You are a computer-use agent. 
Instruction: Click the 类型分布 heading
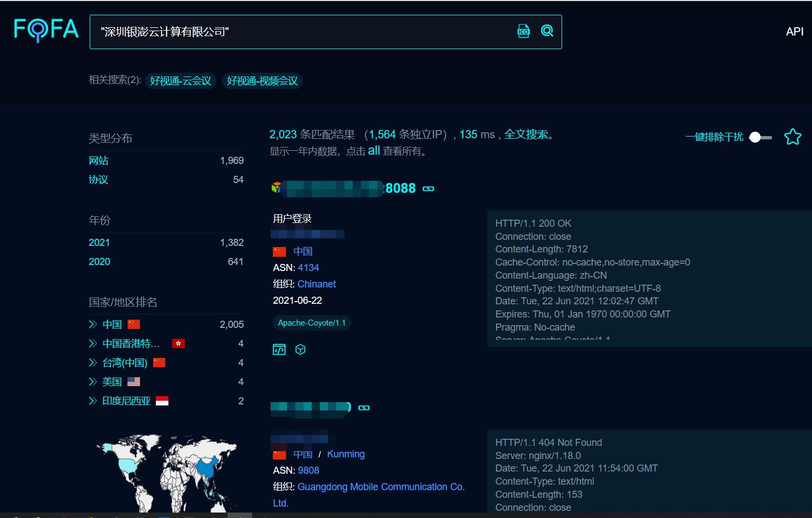110,138
